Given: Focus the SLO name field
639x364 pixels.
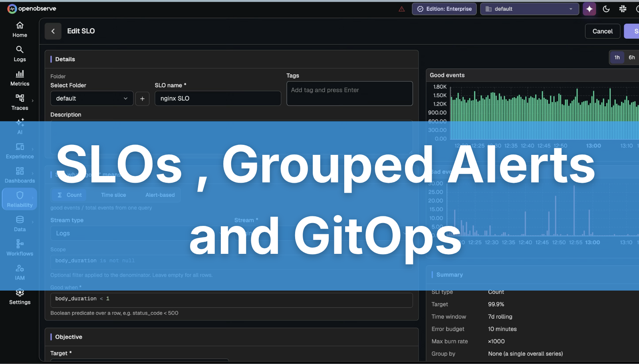Looking at the screenshot, I should click(x=218, y=99).
